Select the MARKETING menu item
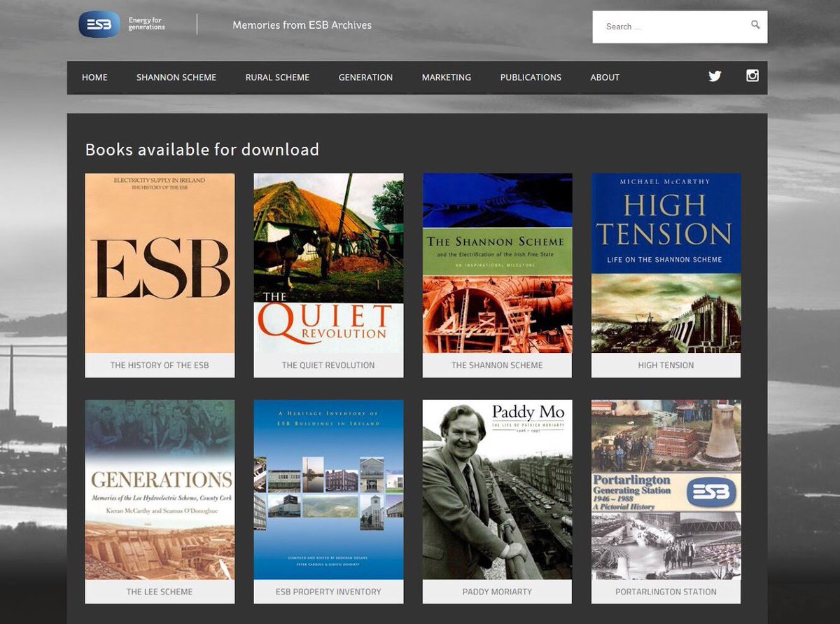 pyautogui.click(x=446, y=78)
